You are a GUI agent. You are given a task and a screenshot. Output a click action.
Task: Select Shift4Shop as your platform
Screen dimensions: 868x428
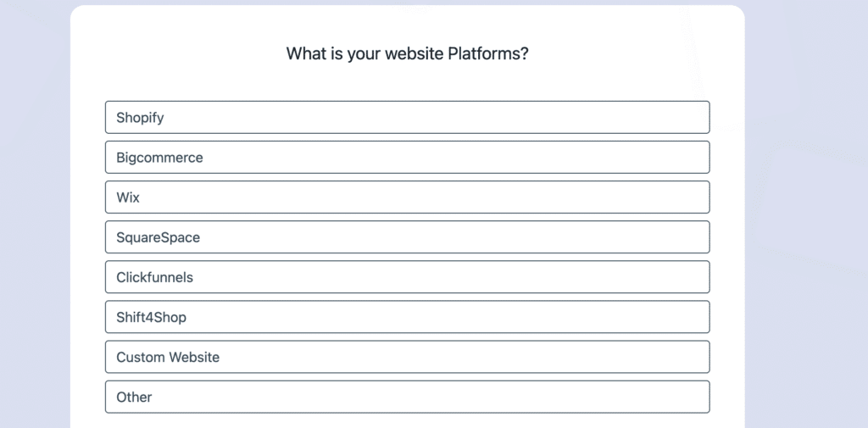(407, 317)
